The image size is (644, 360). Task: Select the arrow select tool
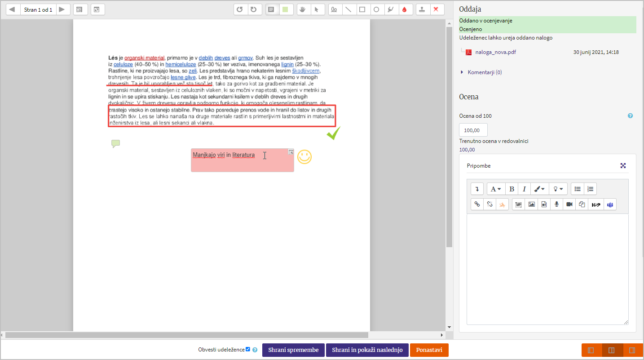point(317,9)
